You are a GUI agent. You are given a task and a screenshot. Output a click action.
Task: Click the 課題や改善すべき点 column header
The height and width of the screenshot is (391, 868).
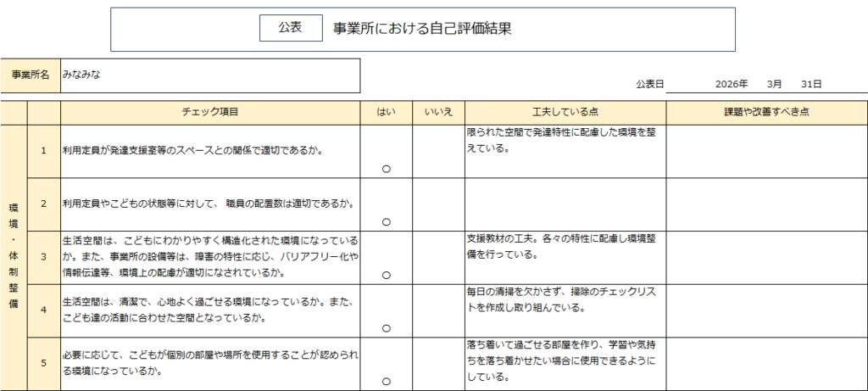[766, 112]
